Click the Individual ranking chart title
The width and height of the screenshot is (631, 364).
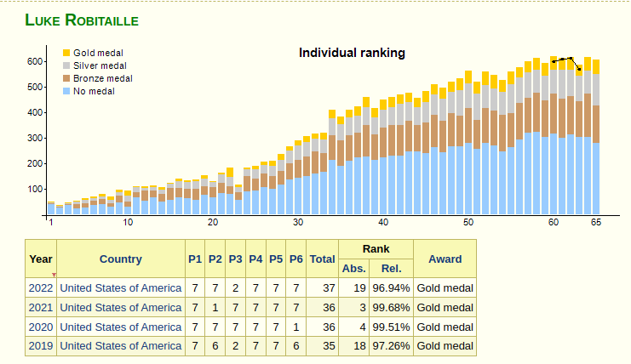pos(352,53)
